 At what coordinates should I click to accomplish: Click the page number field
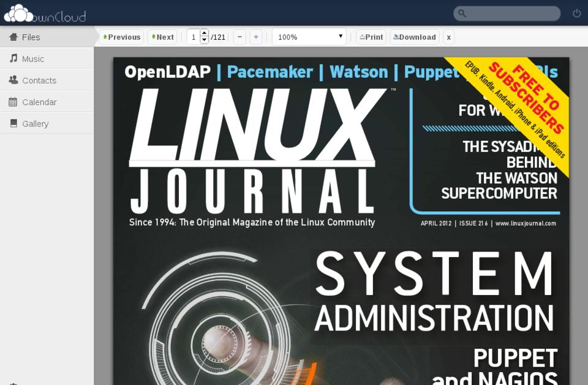[194, 37]
